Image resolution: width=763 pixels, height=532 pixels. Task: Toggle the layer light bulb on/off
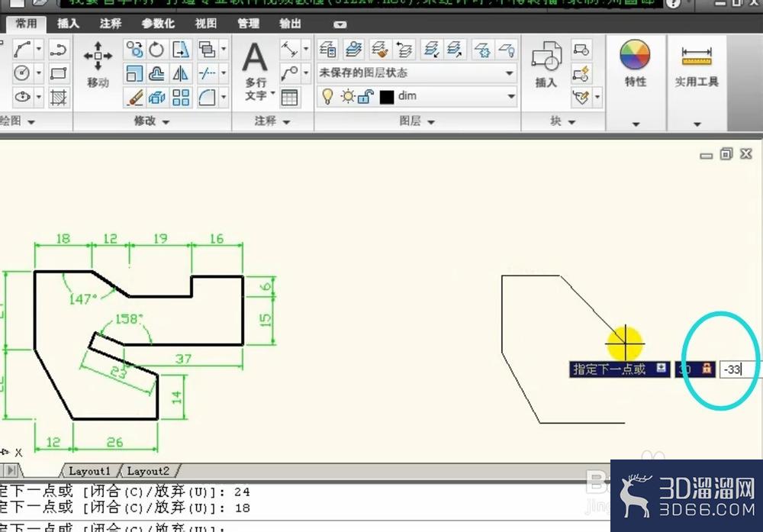pyautogui.click(x=327, y=96)
